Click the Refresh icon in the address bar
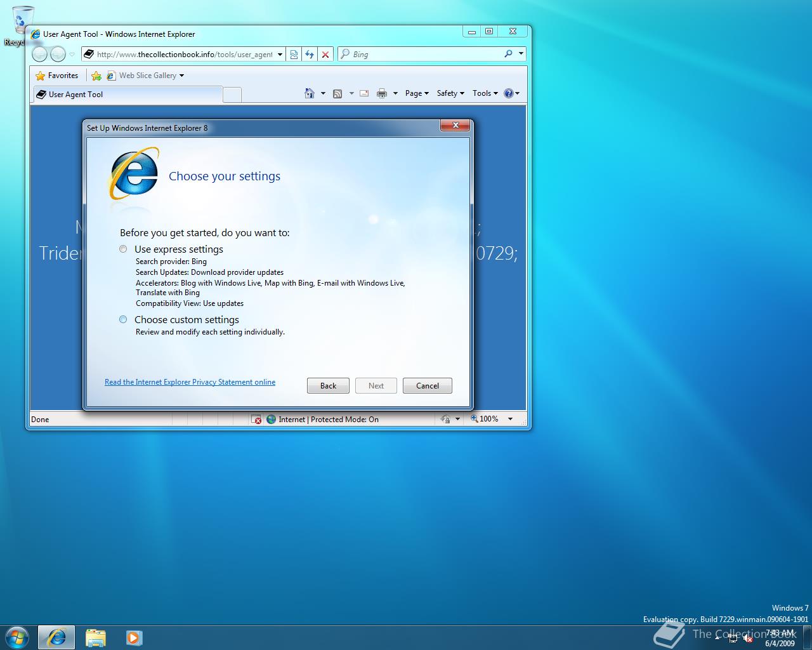The image size is (812, 650). 310,54
